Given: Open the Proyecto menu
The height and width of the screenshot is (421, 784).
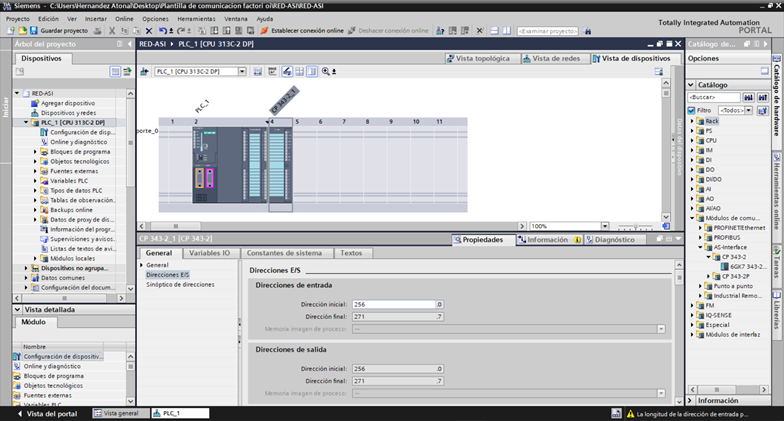Looking at the screenshot, I should click(x=18, y=18).
